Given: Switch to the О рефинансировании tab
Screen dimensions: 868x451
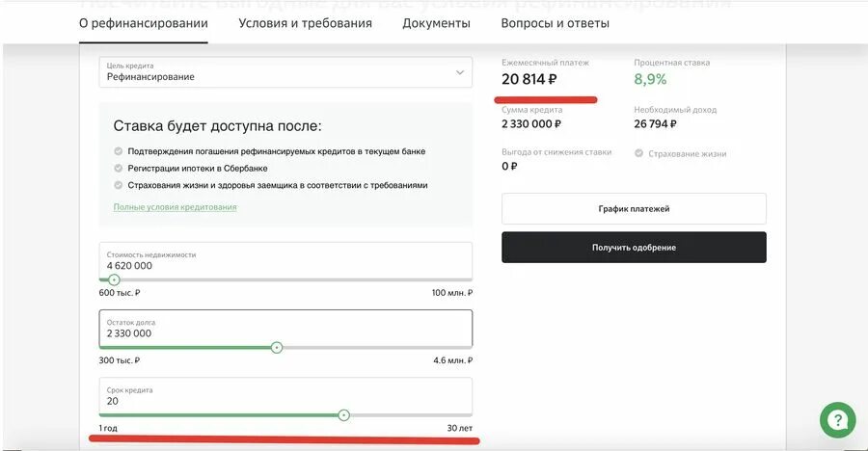Looking at the screenshot, I should (x=144, y=23).
